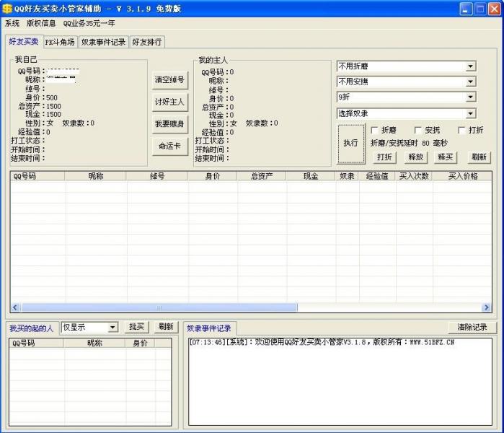Enable the 打折 checkbox
Screen dimensions: 504x433
(x=461, y=131)
